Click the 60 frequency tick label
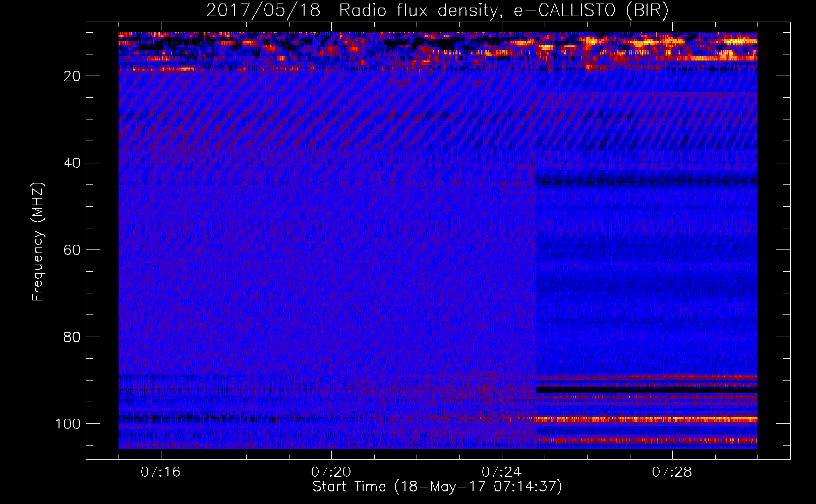The width and height of the screenshot is (816, 504). [72, 250]
